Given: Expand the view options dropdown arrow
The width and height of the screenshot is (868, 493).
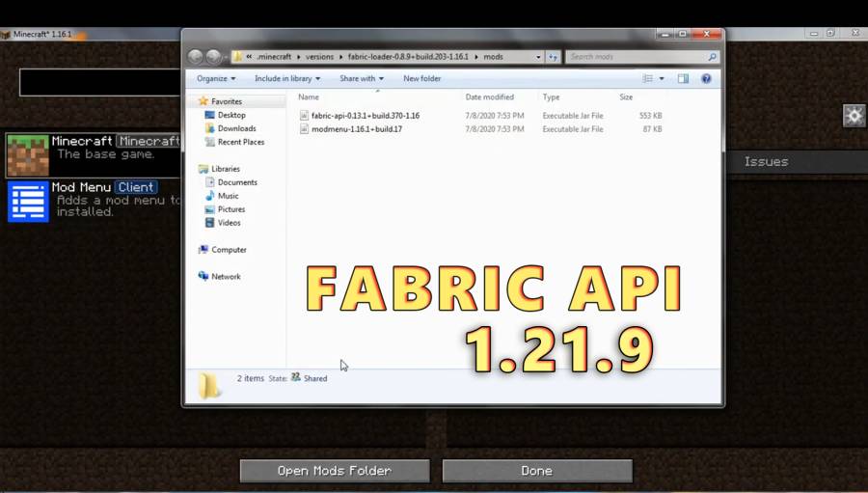Looking at the screenshot, I should [662, 79].
